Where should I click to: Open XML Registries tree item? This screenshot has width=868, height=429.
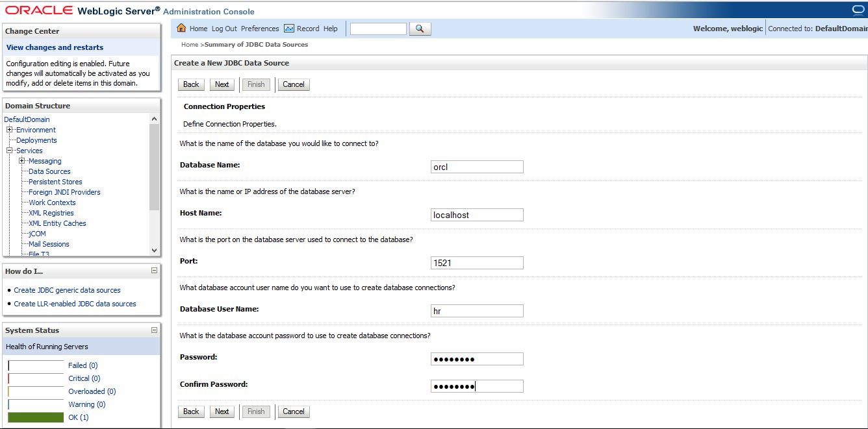pos(51,213)
